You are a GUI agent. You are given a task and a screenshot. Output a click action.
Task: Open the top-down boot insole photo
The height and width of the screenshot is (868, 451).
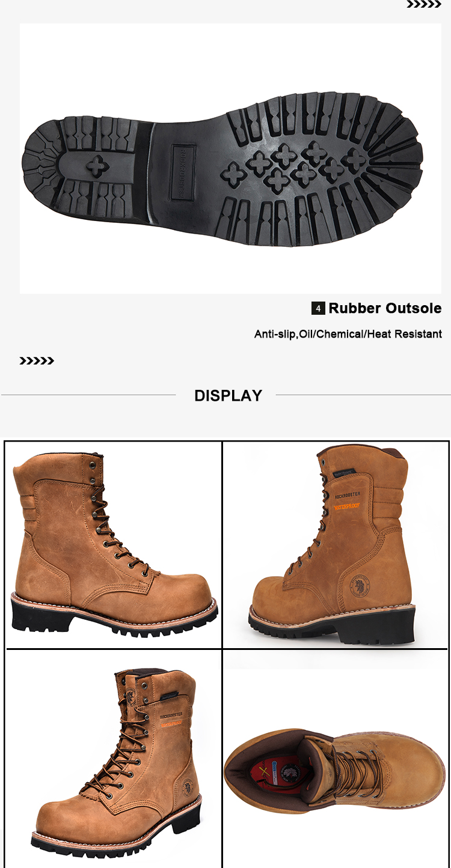coord(336,759)
